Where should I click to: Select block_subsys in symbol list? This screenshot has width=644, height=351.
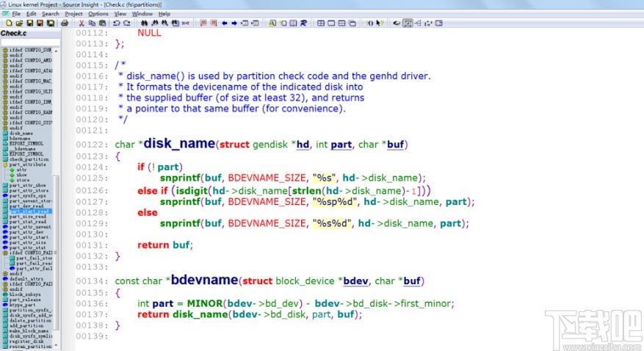tap(25, 294)
